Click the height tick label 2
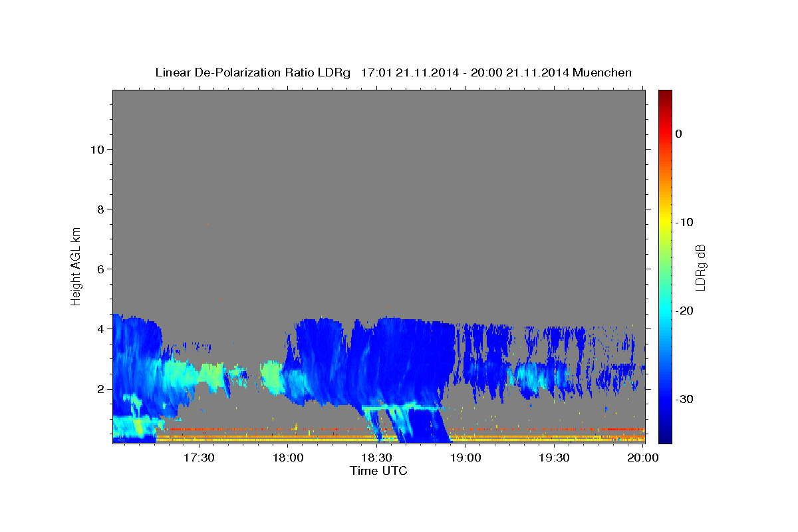Screen dimensions: 798x532 [x=100, y=389]
